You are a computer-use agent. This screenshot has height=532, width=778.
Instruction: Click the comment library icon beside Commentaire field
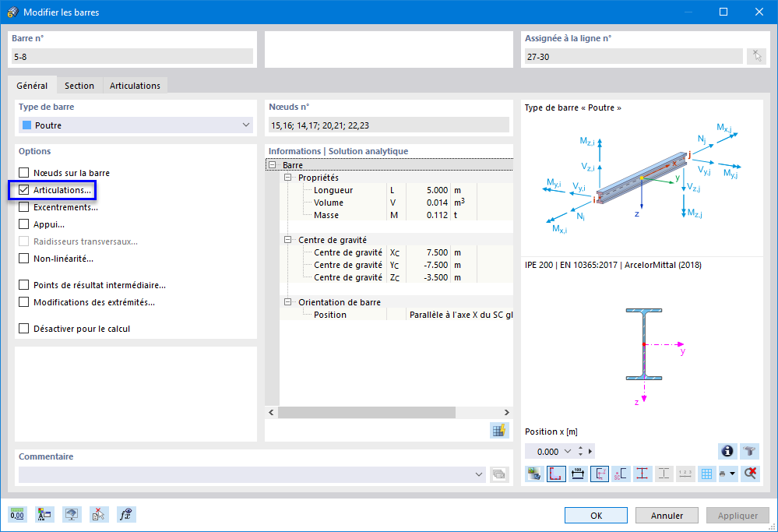(499, 474)
